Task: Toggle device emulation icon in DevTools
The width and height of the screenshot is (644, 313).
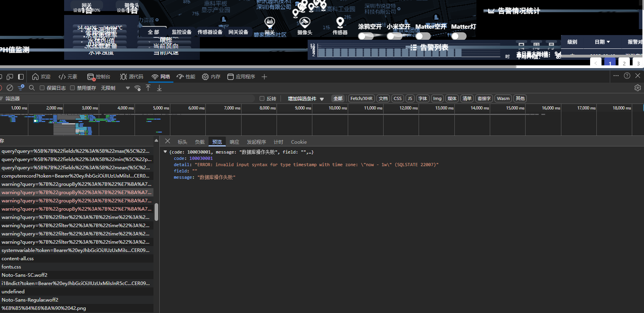Action: pyautogui.click(x=10, y=77)
